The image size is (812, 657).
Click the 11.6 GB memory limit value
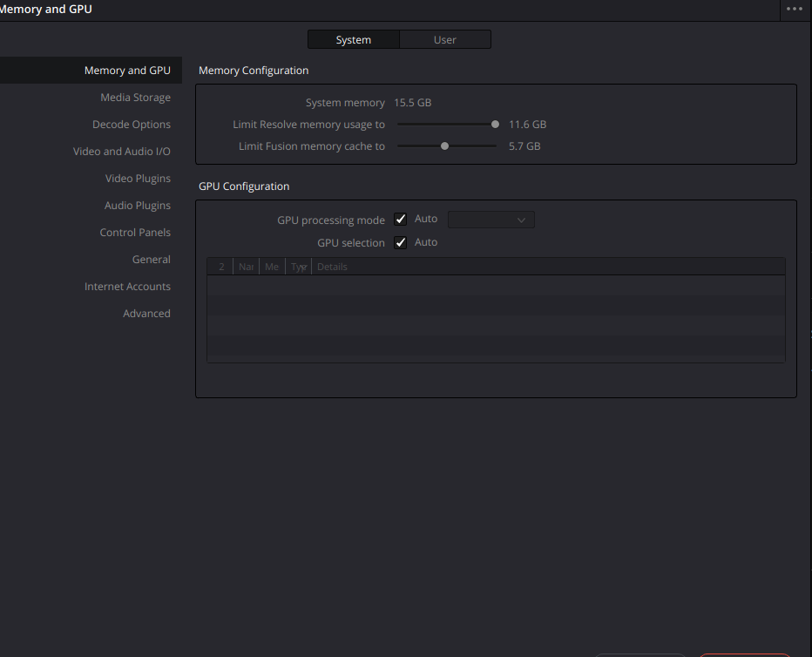click(527, 125)
